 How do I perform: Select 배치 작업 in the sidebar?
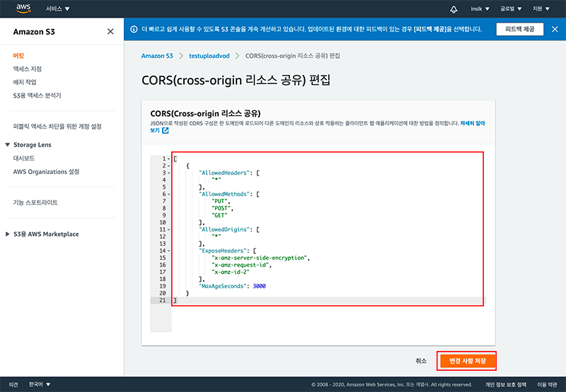25,82
